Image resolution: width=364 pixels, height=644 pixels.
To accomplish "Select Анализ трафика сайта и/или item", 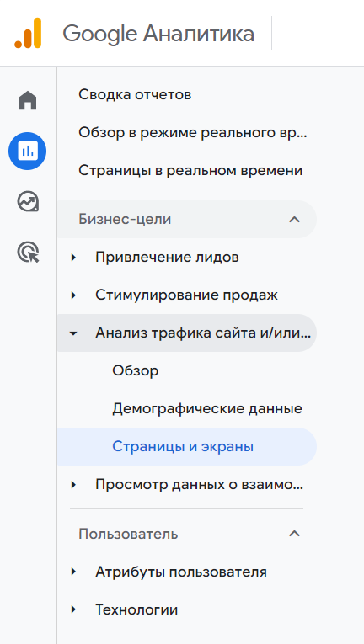I will 203,333.
